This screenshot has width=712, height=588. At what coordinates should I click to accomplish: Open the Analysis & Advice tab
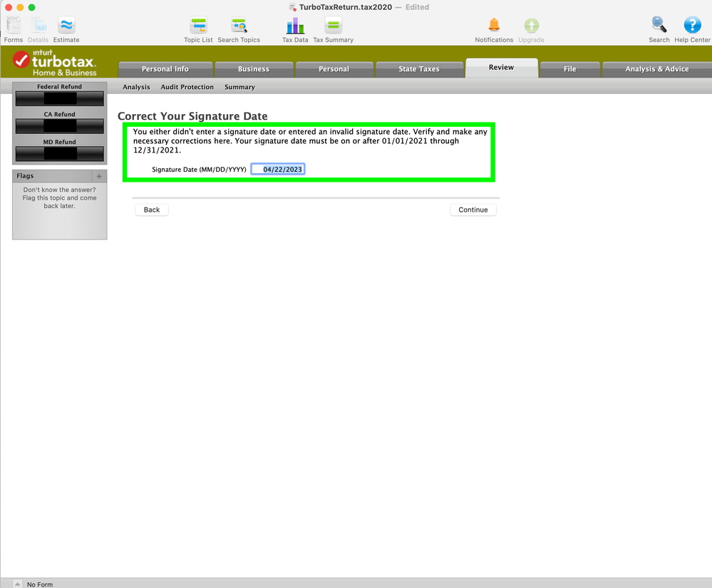coord(657,69)
